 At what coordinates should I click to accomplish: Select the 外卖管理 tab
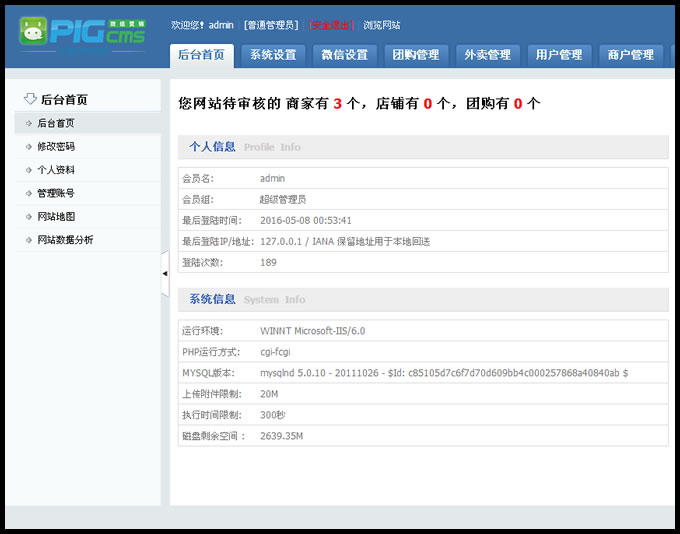(487, 55)
